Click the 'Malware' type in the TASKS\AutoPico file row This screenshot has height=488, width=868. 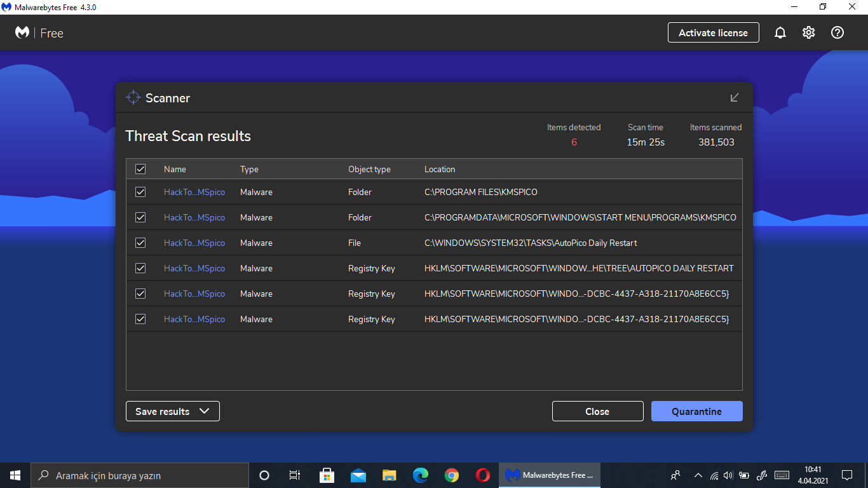256,243
